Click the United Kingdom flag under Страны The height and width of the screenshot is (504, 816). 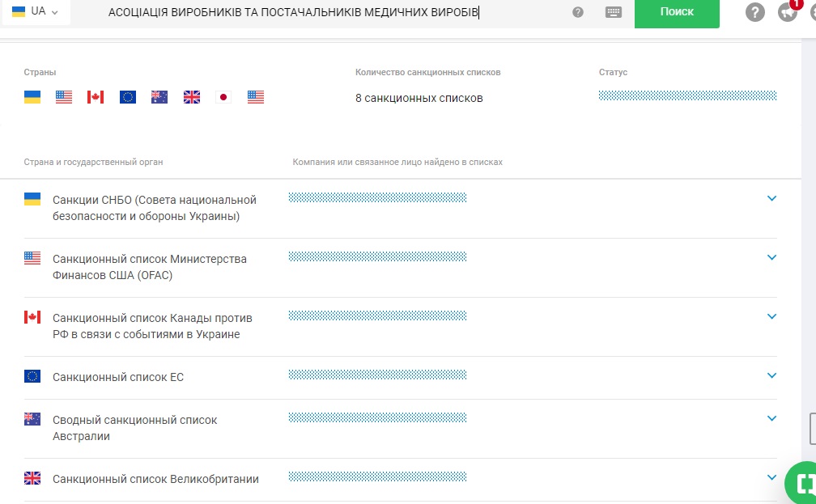(x=192, y=97)
